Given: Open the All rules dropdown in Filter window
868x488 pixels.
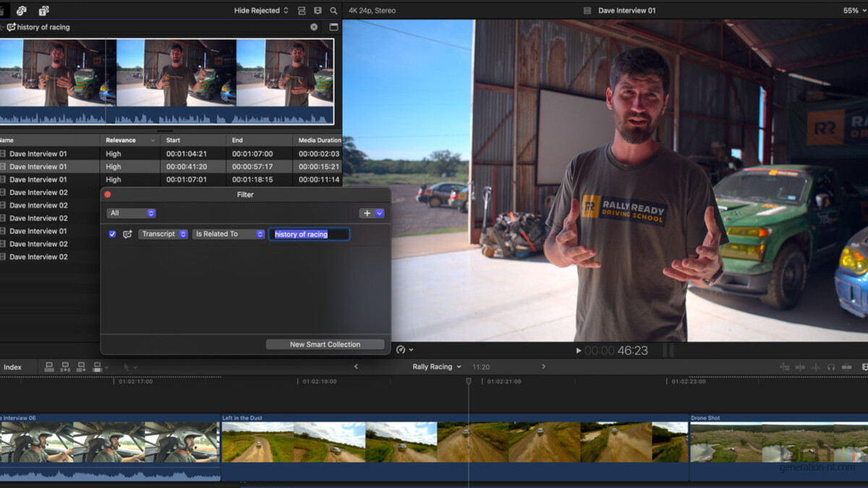Looking at the screenshot, I should pyautogui.click(x=131, y=213).
